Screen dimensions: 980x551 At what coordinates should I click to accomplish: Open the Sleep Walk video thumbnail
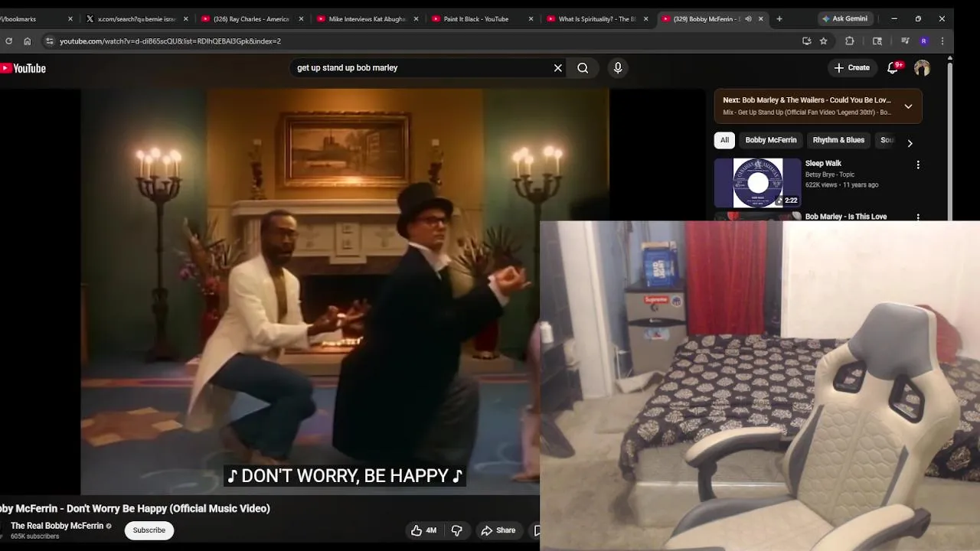tap(758, 183)
